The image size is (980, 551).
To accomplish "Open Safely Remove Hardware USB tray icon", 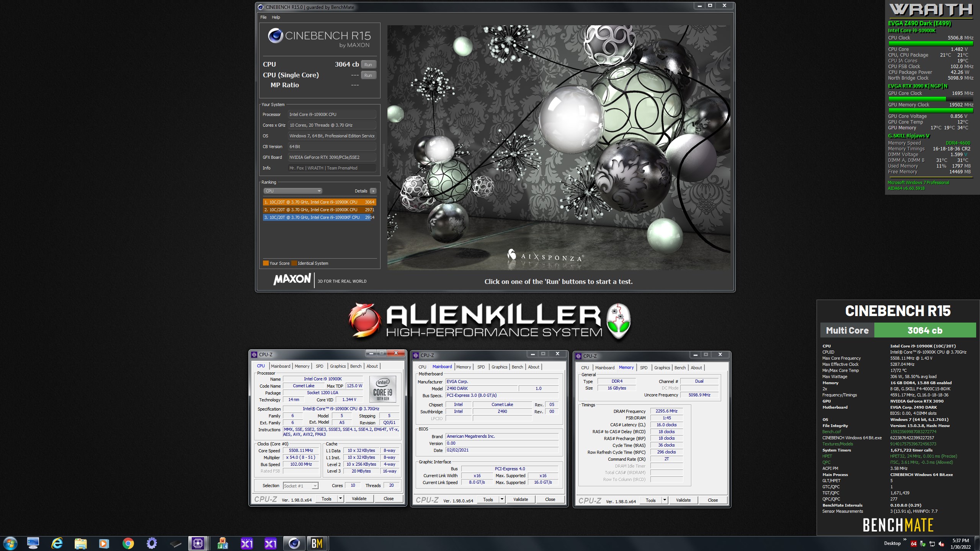I will (923, 544).
